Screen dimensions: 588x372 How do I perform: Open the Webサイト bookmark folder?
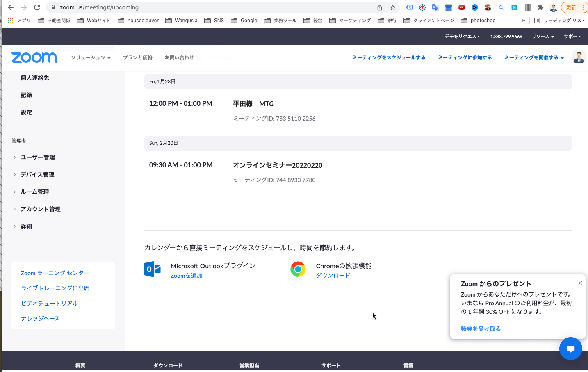click(x=94, y=20)
